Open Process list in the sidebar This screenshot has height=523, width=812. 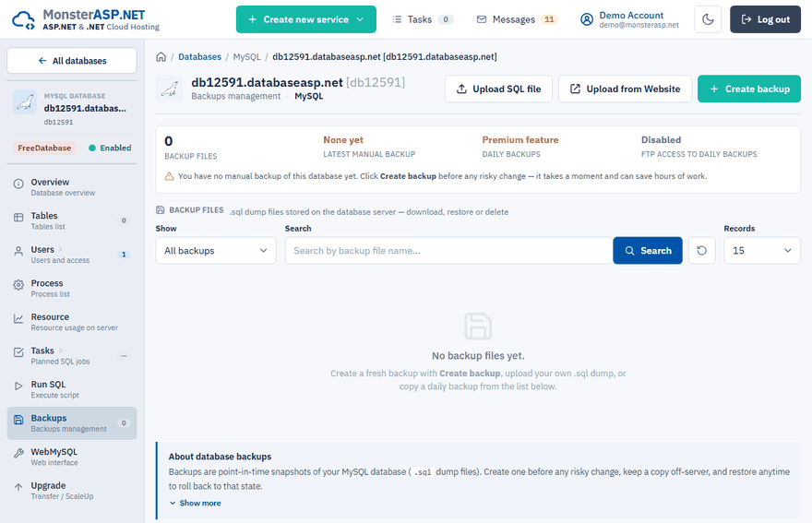tap(72, 288)
